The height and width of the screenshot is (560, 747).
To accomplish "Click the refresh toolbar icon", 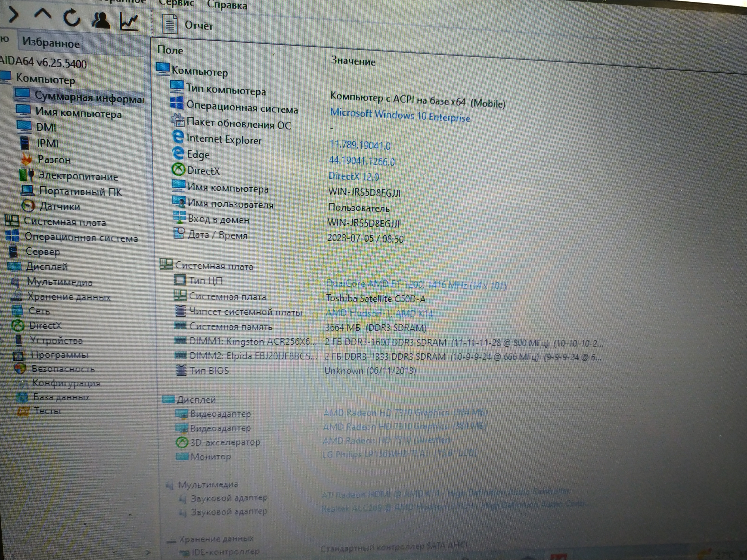I will (71, 18).
